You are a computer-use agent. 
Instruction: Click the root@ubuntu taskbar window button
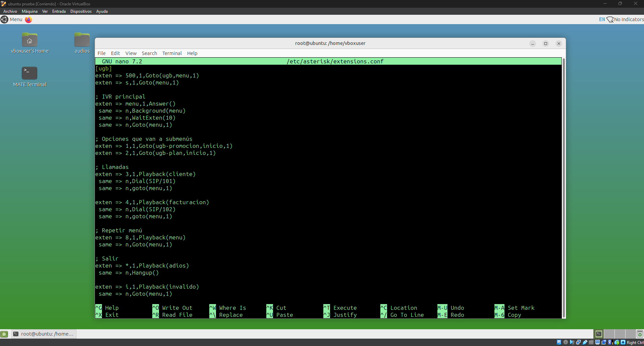[44, 334]
